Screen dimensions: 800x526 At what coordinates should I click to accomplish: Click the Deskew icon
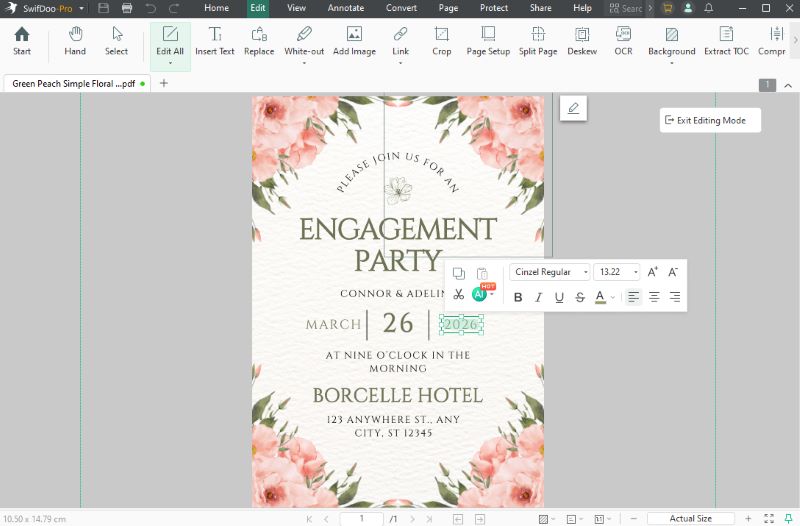(581, 41)
